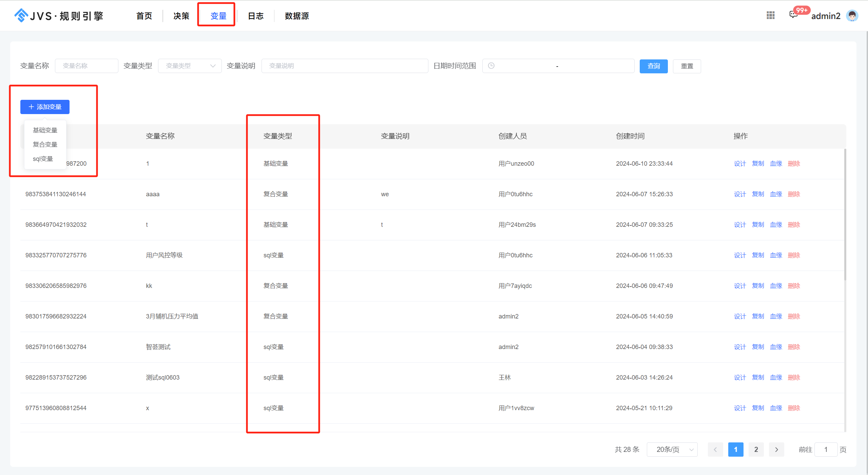Screen dimensions: 868x475
Task: Click the clock icon in the date range field
Action: point(491,66)
